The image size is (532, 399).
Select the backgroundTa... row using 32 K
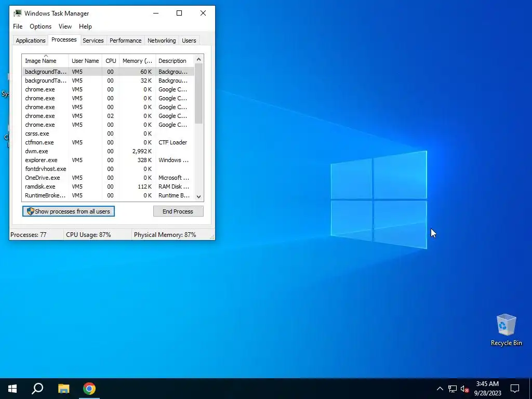tap(108, 81)
